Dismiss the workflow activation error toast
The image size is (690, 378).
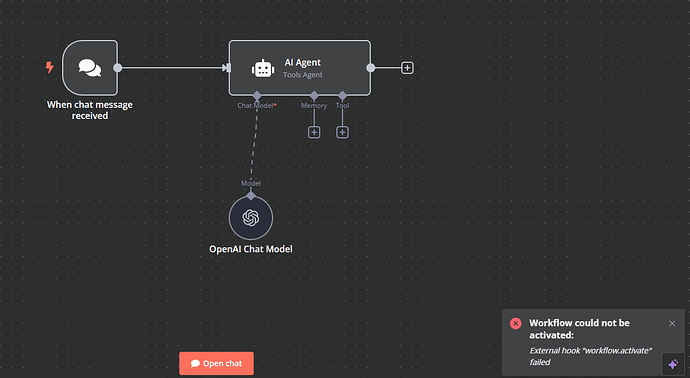(x=672, y=323)
